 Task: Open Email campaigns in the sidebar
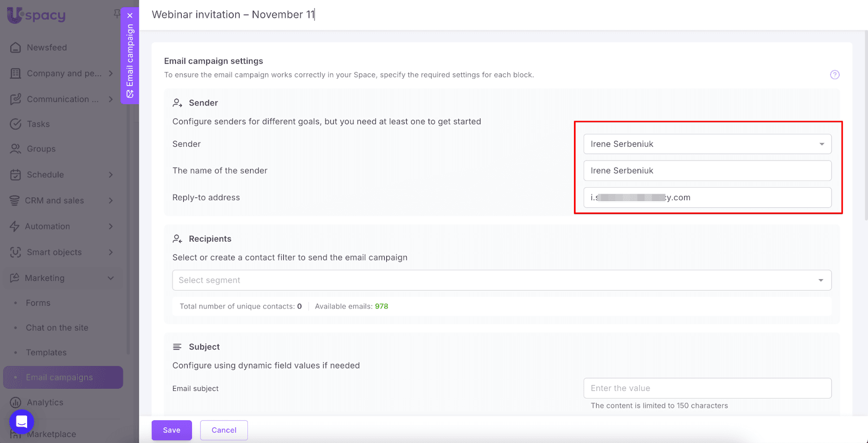pyautogui.click(x=60, y=377)
